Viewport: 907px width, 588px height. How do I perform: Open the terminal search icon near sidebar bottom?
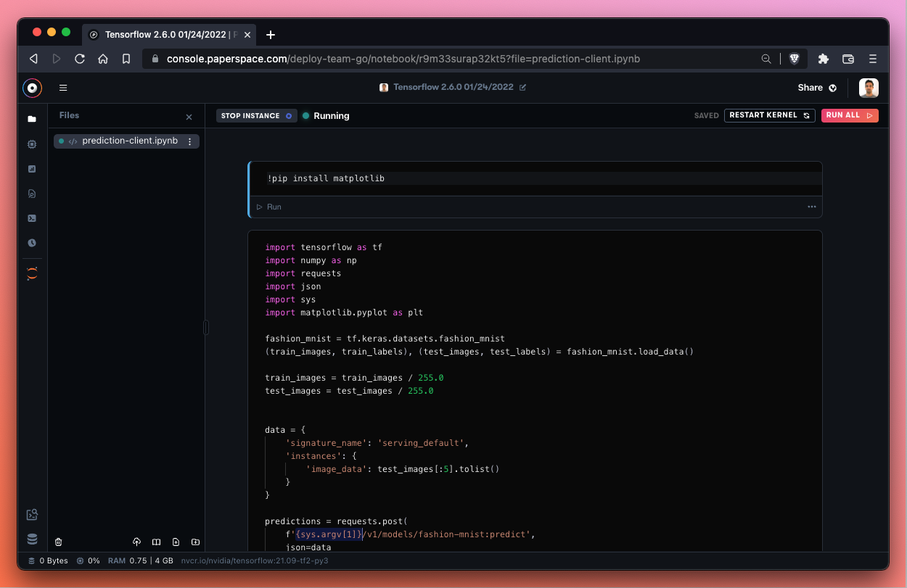[32, 515]
